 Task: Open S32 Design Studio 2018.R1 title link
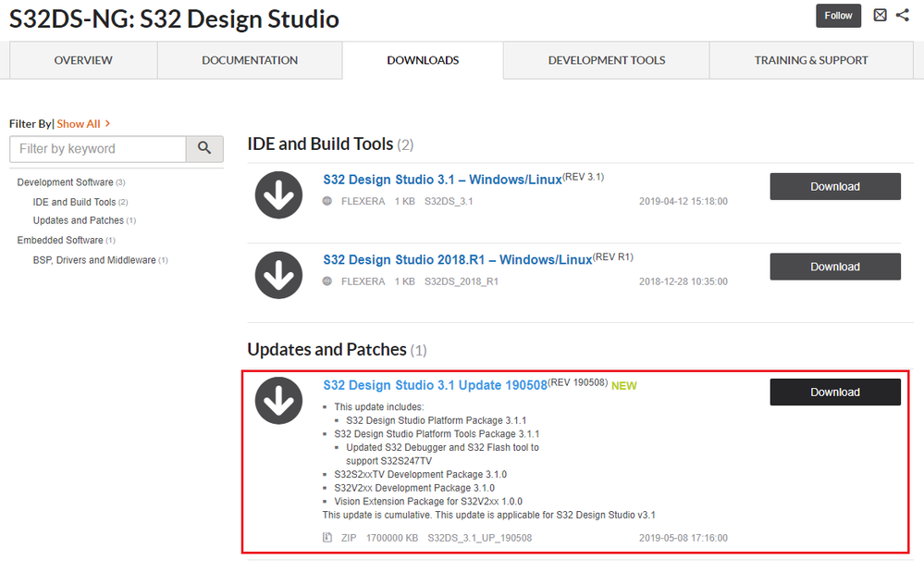457,260
